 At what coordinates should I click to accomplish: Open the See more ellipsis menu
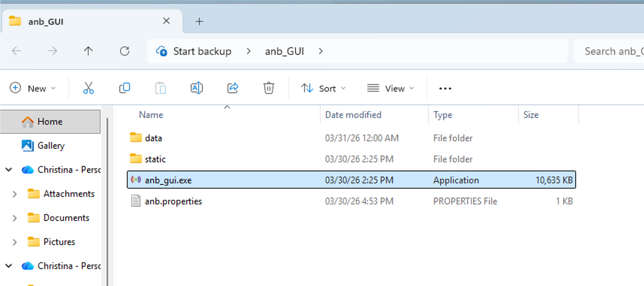pos(445,89)
